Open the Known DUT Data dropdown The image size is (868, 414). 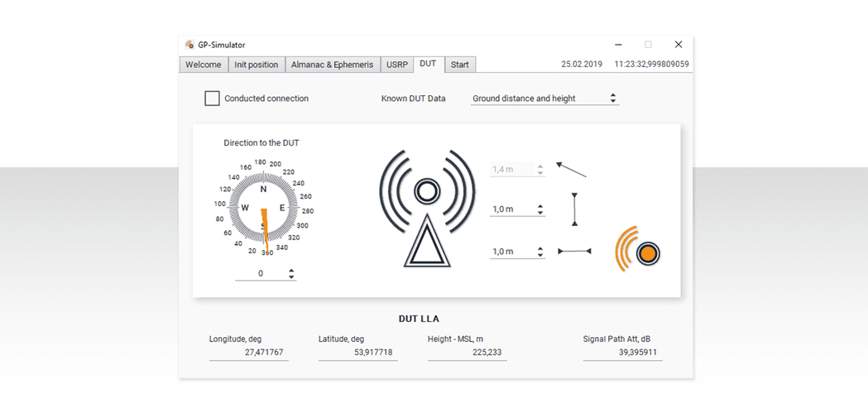point(544,99)
